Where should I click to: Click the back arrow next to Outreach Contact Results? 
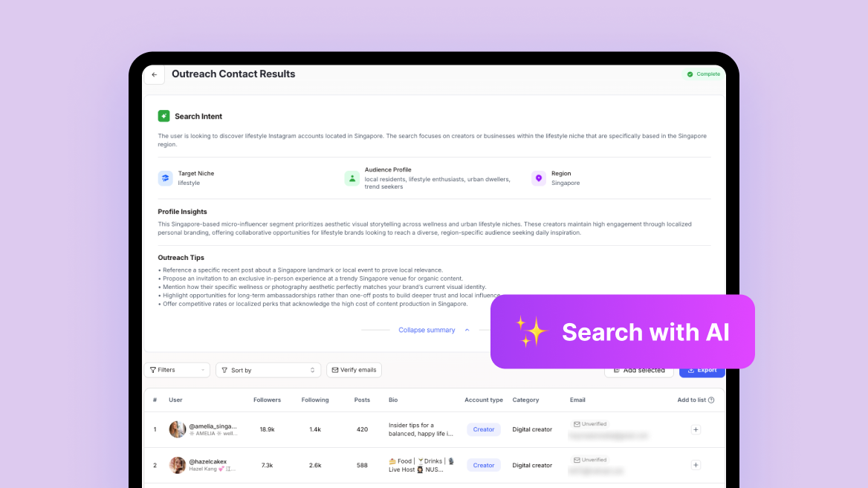[154, 74]
